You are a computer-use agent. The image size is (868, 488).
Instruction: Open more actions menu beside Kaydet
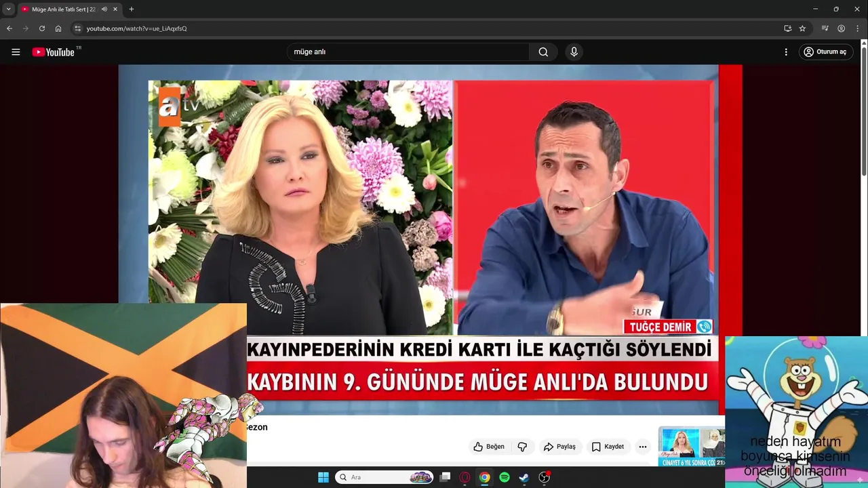pyautogui.click(x=642, y=447)
